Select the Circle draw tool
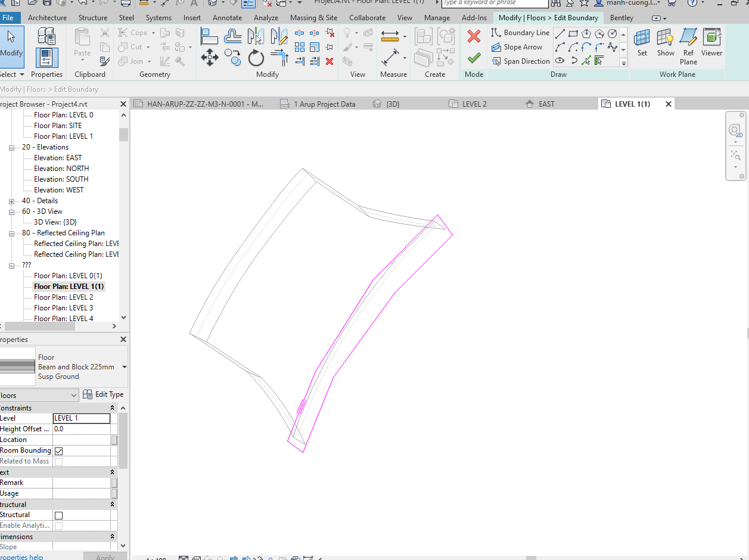 coord(612,33)
